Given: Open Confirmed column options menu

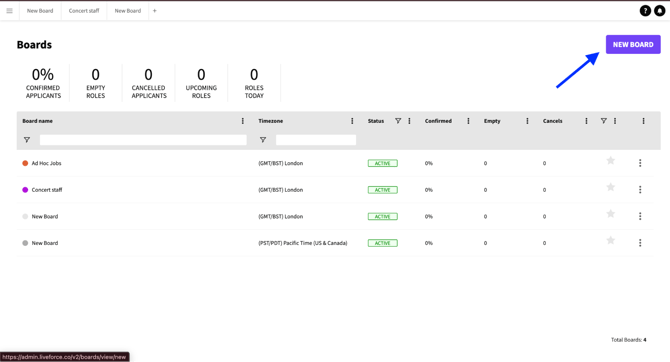Looking at the screenshot, I should click(x=468, y=121).
